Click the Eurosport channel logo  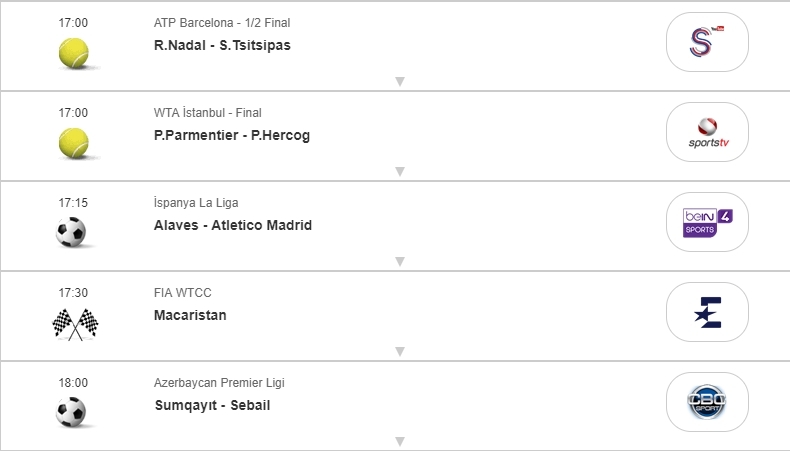tap(707, 312)
